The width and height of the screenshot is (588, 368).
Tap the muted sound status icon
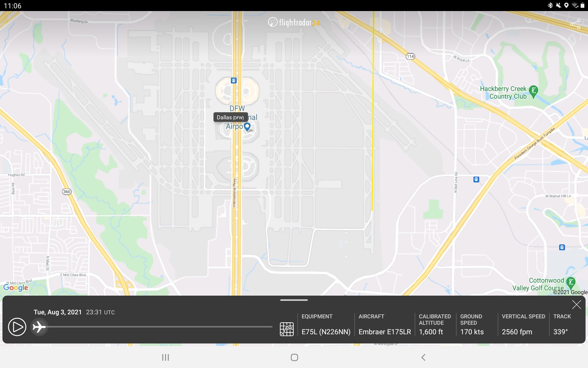[559, 6]
